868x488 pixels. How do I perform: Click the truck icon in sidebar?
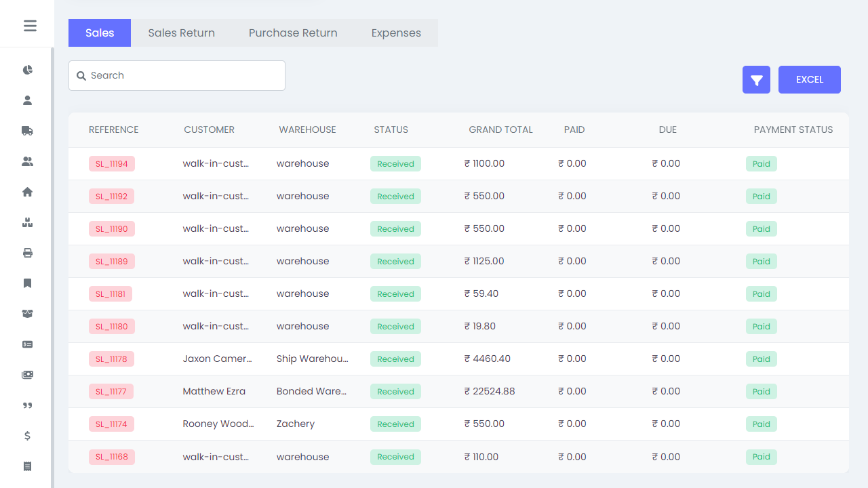(x=28, y=131)
